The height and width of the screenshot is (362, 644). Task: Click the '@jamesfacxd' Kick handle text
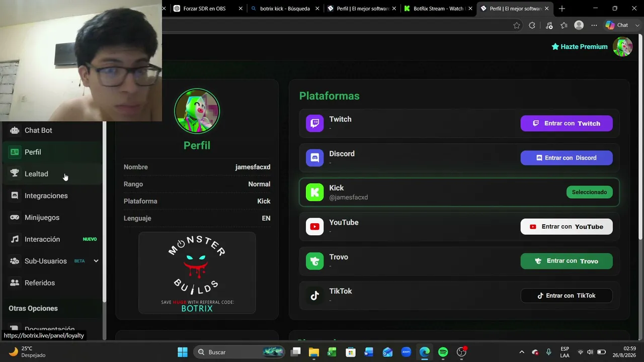coord(349,198)
